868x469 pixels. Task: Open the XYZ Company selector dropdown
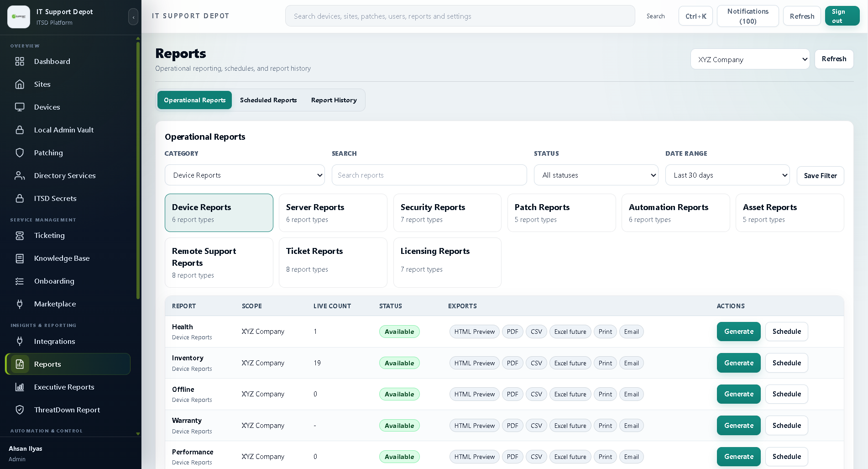tap(750, 59)
